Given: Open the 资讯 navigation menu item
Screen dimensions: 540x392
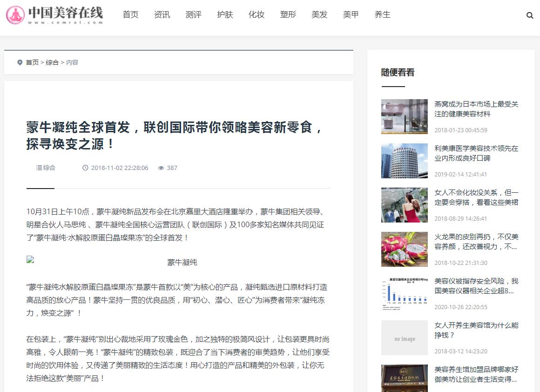Looking at the screenshot, I should [162, 15].
